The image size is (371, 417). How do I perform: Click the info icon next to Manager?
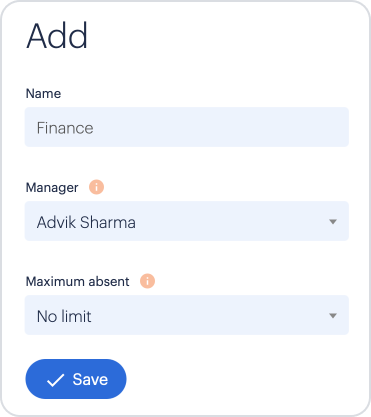(96, 187)
